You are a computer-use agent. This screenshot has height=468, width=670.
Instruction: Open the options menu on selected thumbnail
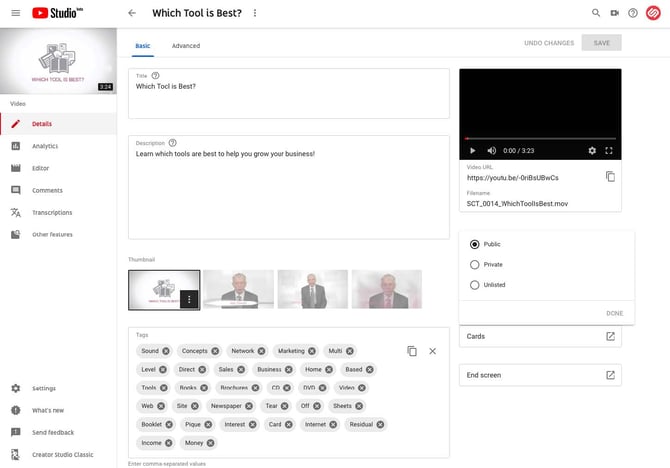coord(189,299)
